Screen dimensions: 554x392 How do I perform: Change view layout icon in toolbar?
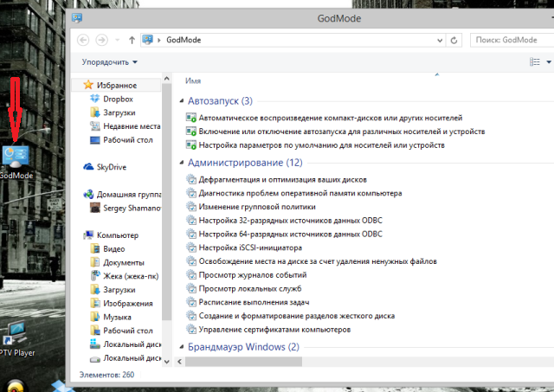[x=535, y=61]
